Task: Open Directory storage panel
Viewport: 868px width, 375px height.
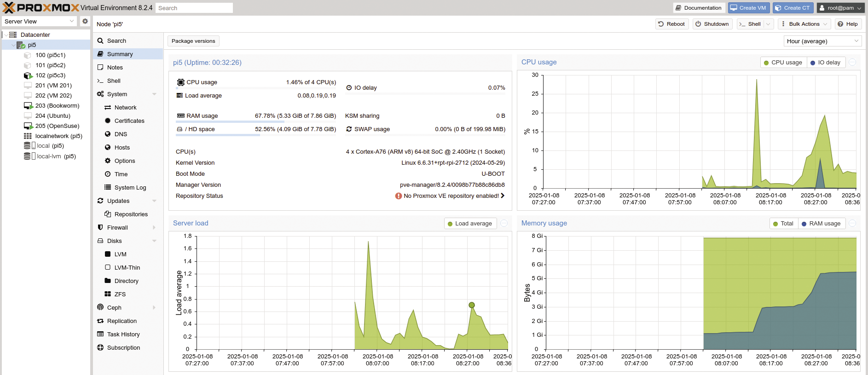Action: tap(128, 281)
